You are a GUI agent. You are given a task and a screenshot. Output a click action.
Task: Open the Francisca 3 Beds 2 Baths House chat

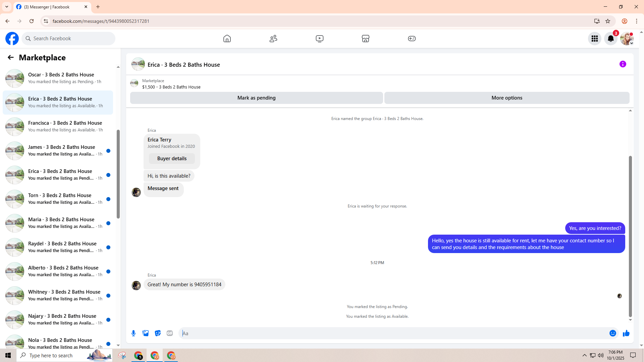coord(58,126)
